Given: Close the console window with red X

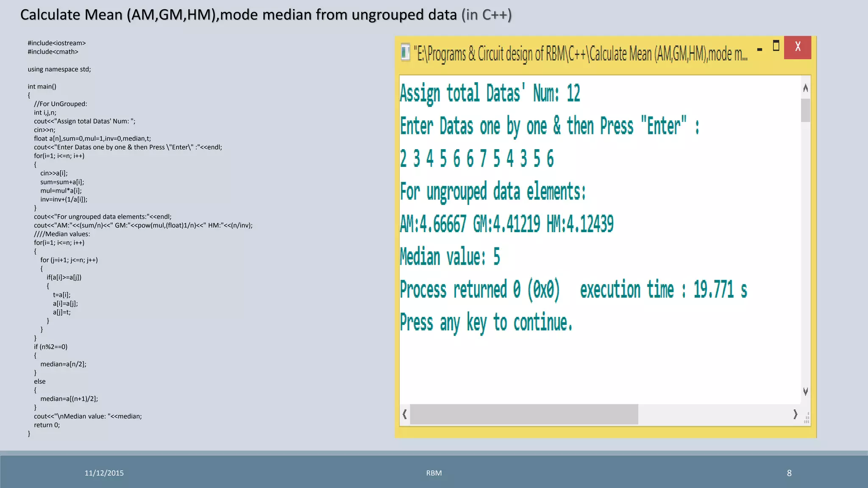Looking at the screenshot, I should click(797, 47).
